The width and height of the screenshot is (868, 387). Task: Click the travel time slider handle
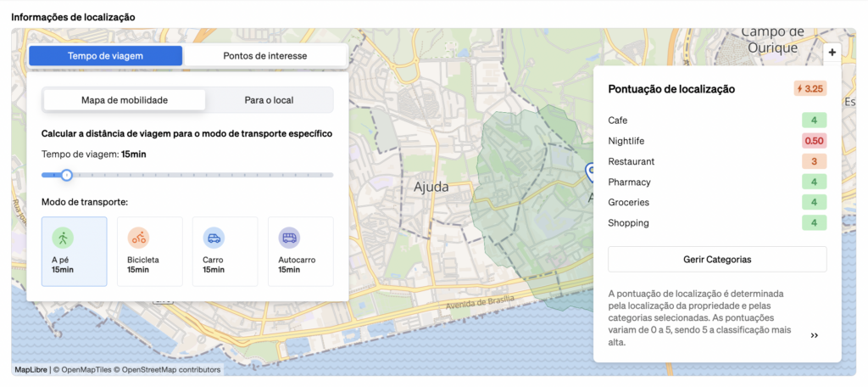click(x=66, y=175)
